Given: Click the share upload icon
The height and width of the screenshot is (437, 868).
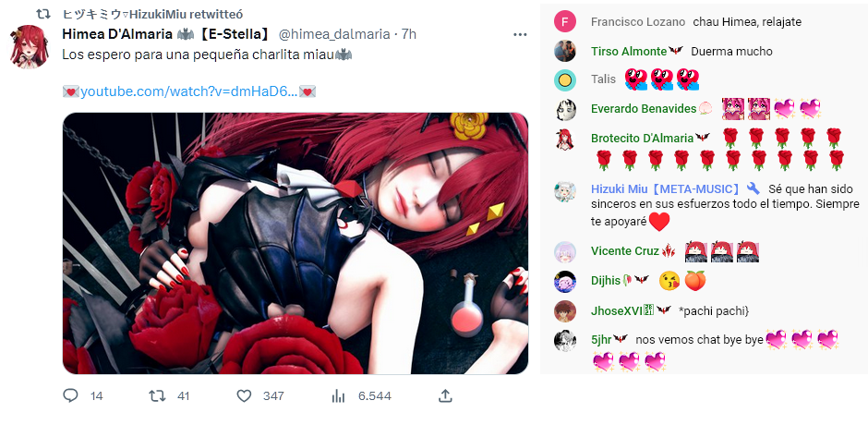Looking at the screenshot, I should [x=446, y=395].
